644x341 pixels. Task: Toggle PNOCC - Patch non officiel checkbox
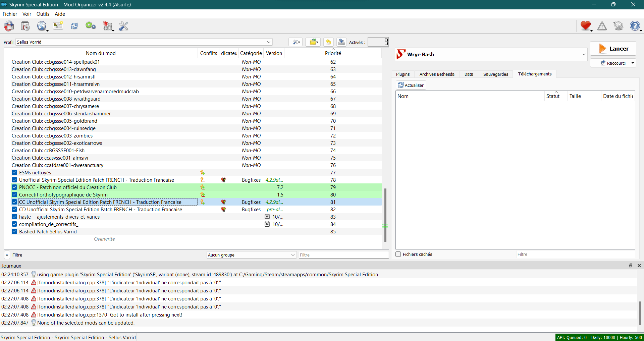coord(14,187)
